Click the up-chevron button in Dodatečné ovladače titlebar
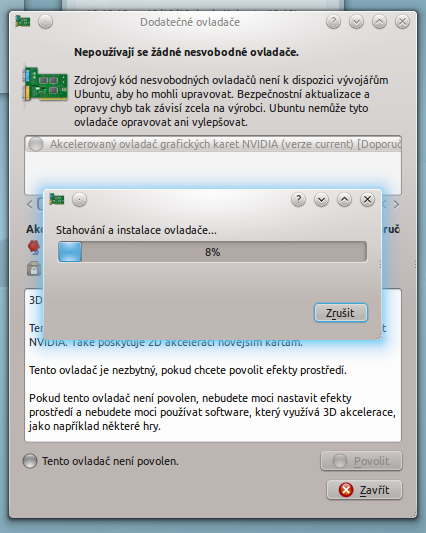This screenshot has height=533, width=426. pos(379,22)
